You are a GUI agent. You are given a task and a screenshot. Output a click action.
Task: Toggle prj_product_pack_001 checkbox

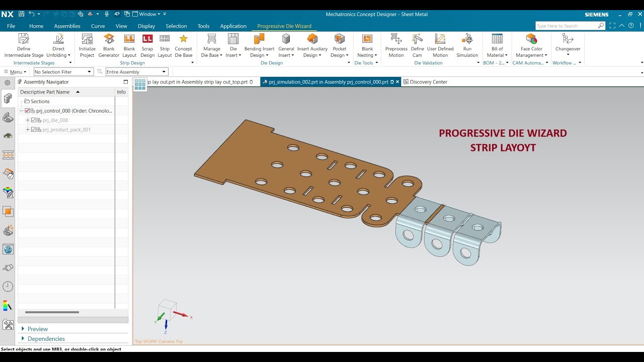(34, 130)
